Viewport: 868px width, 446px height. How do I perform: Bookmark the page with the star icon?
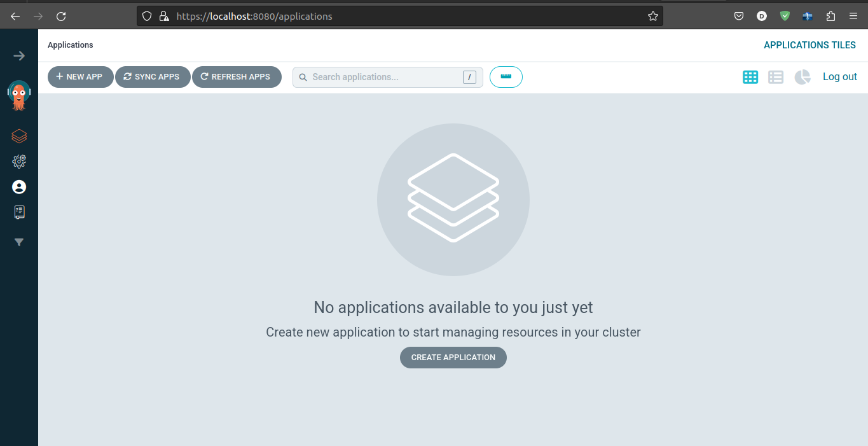[x=653, y=17]
